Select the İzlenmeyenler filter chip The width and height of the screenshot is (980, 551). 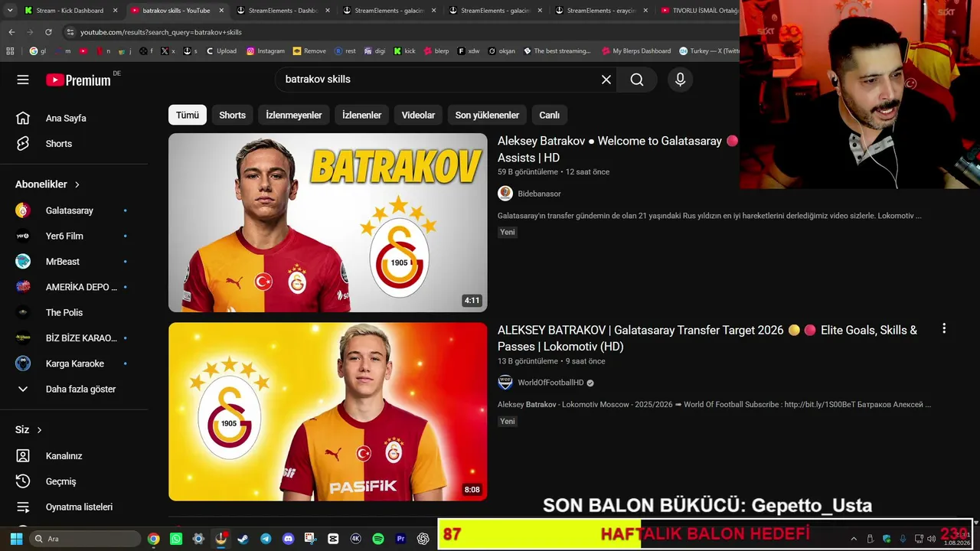pos(294,115)
